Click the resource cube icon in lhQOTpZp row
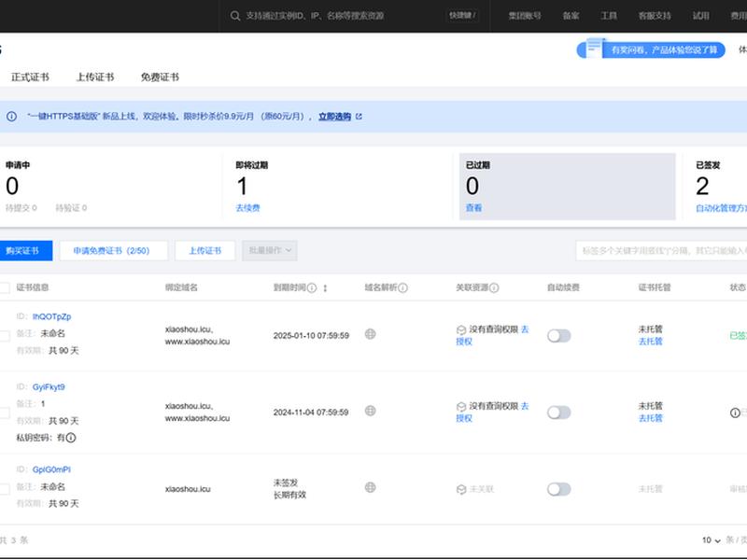This screenshot has height=560, width=747. (x=460, y=330)
